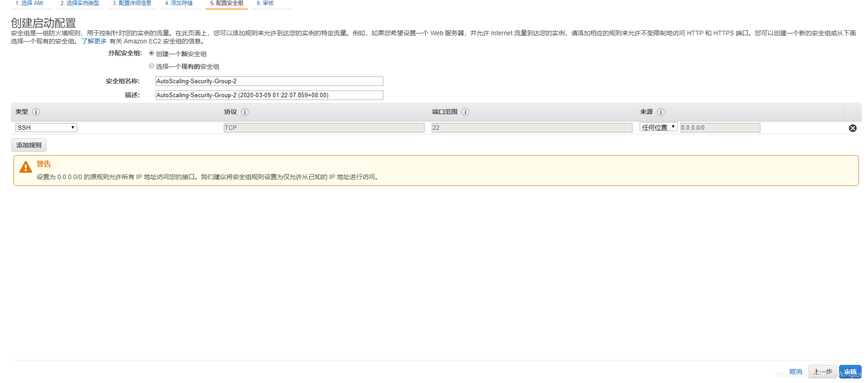This screenshot has width=868, height=383.
Task: Click the 上一步 button
Action: [823, 372]
